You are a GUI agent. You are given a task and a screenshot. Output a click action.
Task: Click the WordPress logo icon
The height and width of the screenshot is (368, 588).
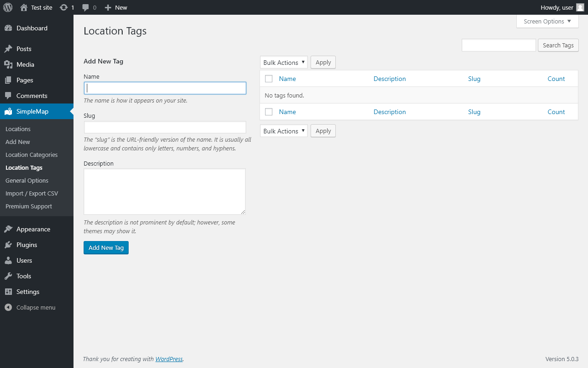(x=8, y=7)
